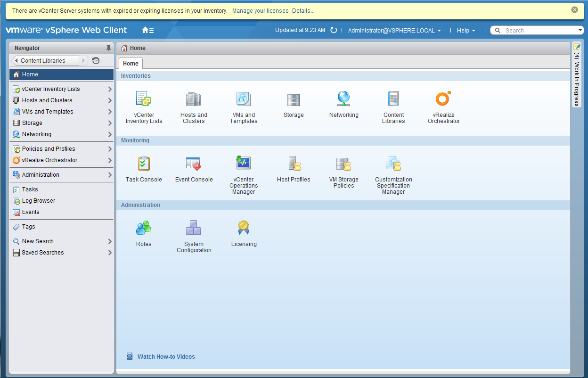Expand Policies and Profiles chevron
Screen dimensions: 588x378
(x=110, y=149)
